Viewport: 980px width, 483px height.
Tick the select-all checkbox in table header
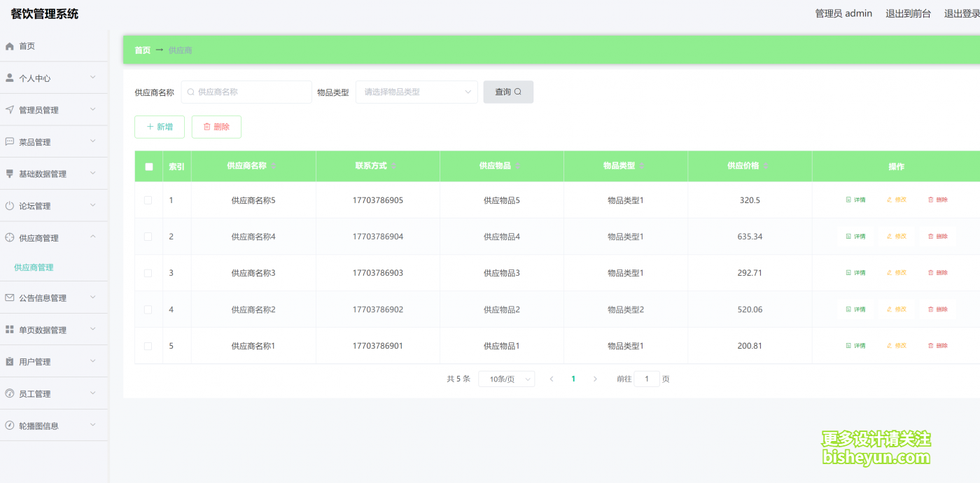(x=148, y=167)
